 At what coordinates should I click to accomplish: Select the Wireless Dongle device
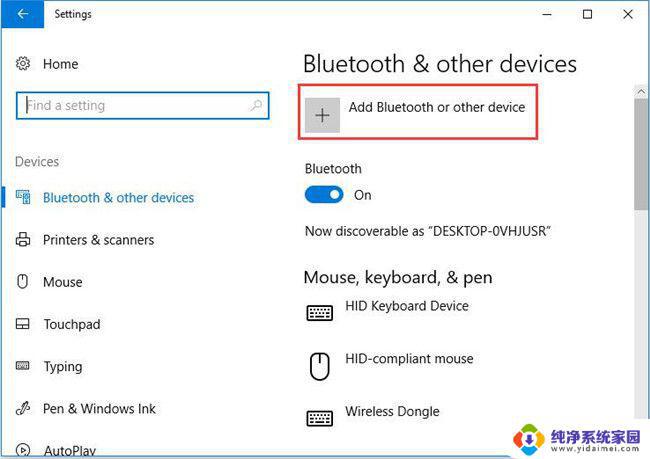pyautogui.click(x=392, y=411)
